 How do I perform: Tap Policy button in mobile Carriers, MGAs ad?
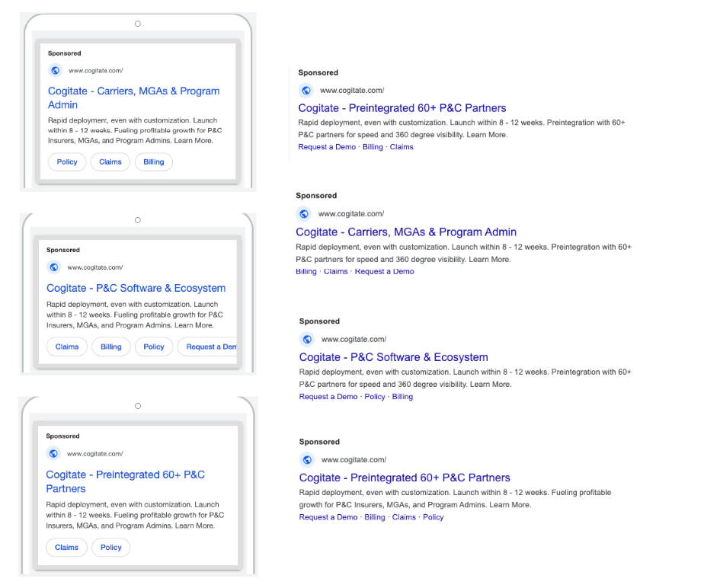[67, 162]
